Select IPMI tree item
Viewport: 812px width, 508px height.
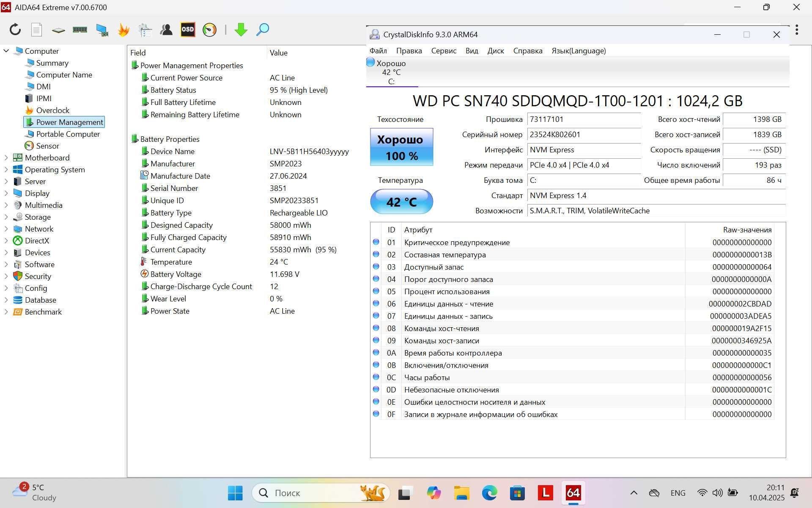click(x=44, y=98)
